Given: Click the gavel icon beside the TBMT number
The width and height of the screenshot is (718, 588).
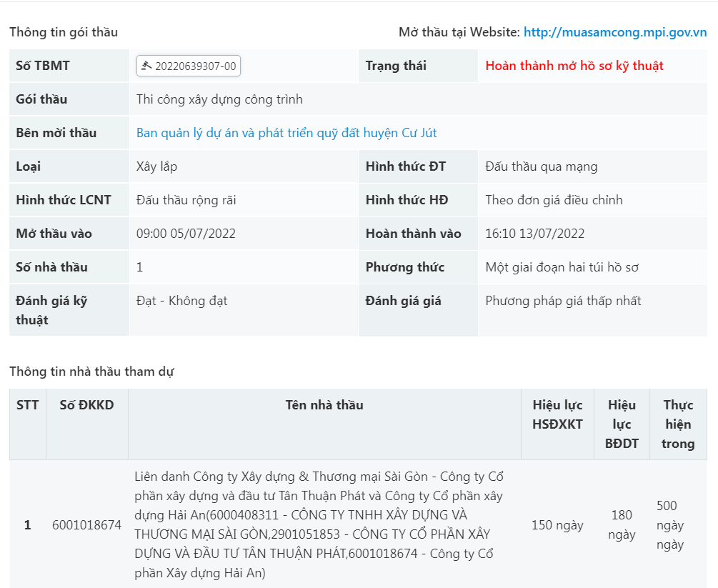Looking at the screenshot, I should pyautogui.click(x=146, y=65).
